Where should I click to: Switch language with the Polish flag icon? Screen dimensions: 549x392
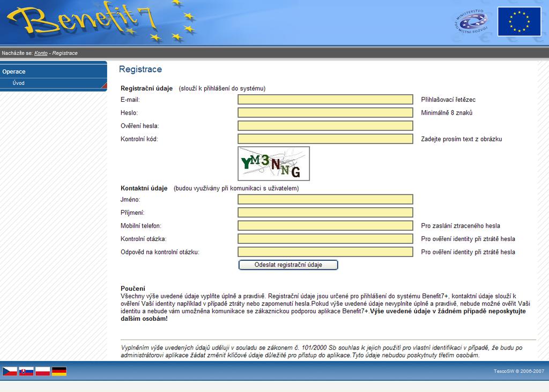[x=43, y=371]
